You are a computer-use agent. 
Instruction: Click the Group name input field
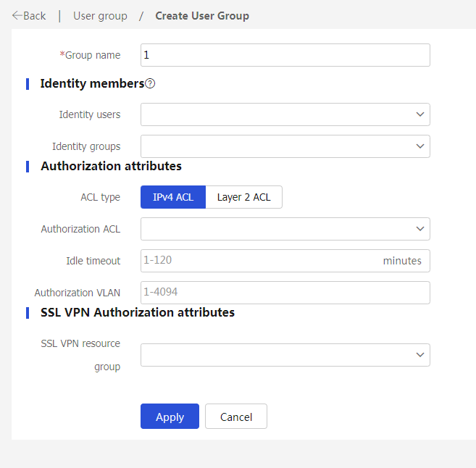point(285,55)
